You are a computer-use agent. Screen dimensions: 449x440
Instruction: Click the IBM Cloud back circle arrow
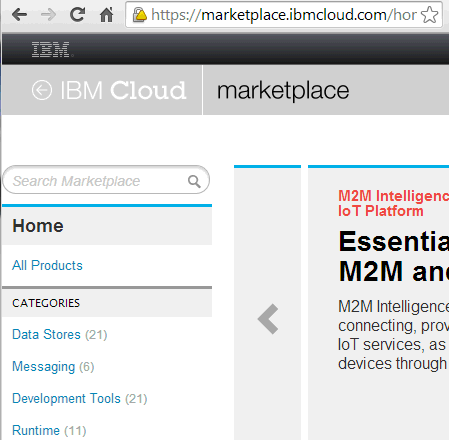tap(42, 90)
